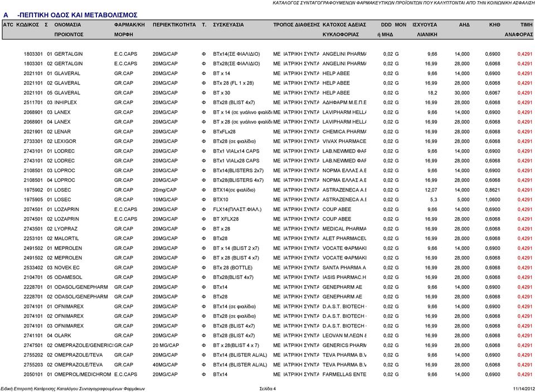Click holder SANTA PHARMA

344,268
